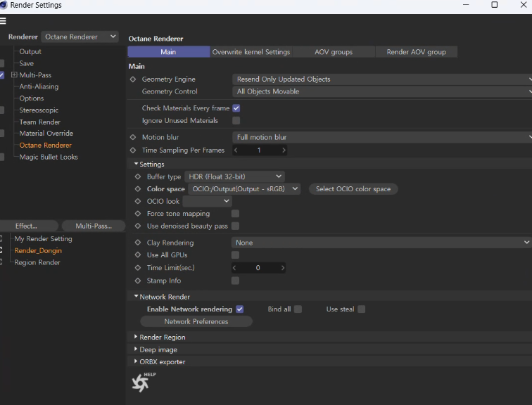Enable Use denoised beauty pass checkbox

pos(235,226)
